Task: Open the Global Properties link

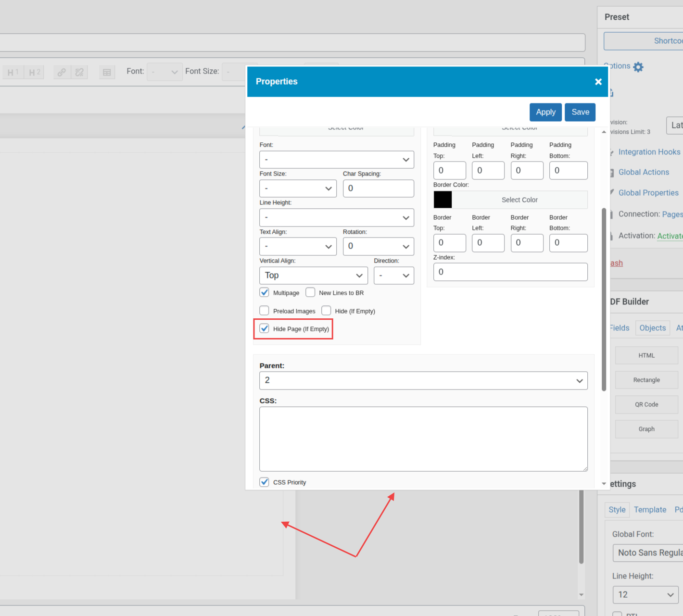Action: [x=648, y=193]
